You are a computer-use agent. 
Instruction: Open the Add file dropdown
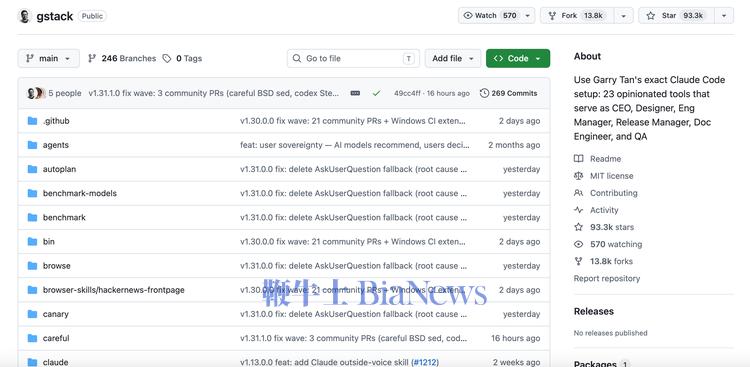[452, 58]
